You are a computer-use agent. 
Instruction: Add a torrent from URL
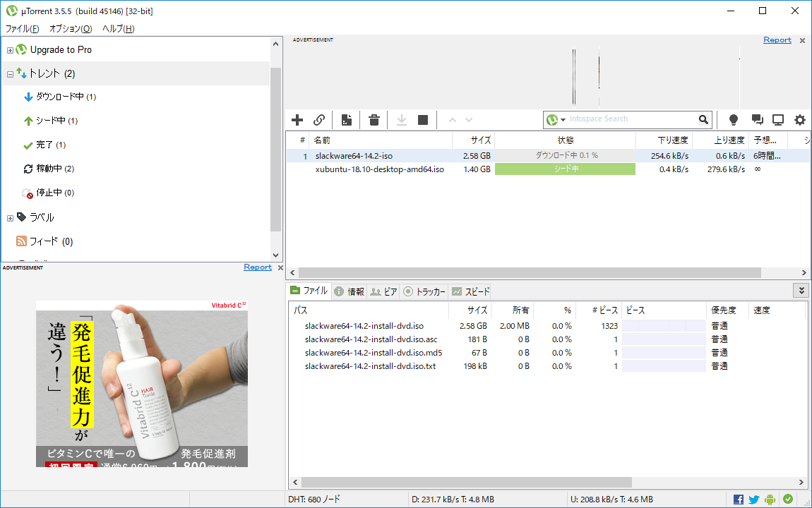tap(318, 119)
